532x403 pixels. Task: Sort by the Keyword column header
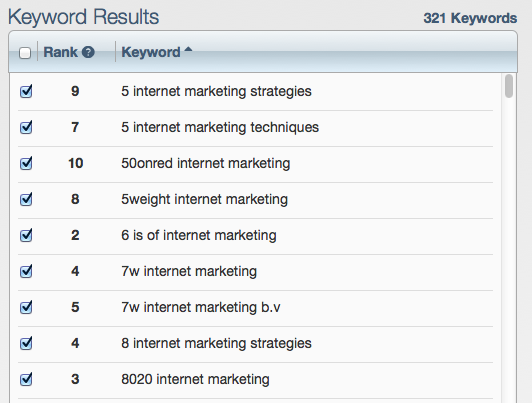[x=151, y=52]
